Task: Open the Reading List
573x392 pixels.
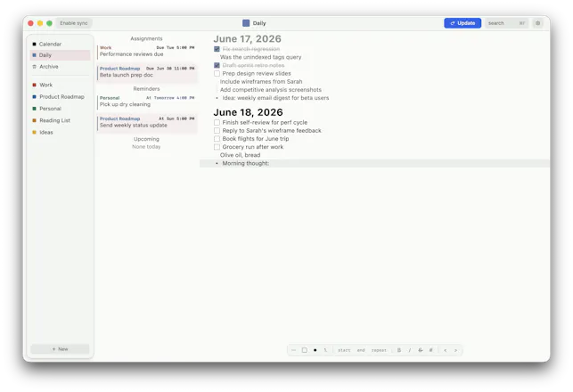Action: (60, 120)
